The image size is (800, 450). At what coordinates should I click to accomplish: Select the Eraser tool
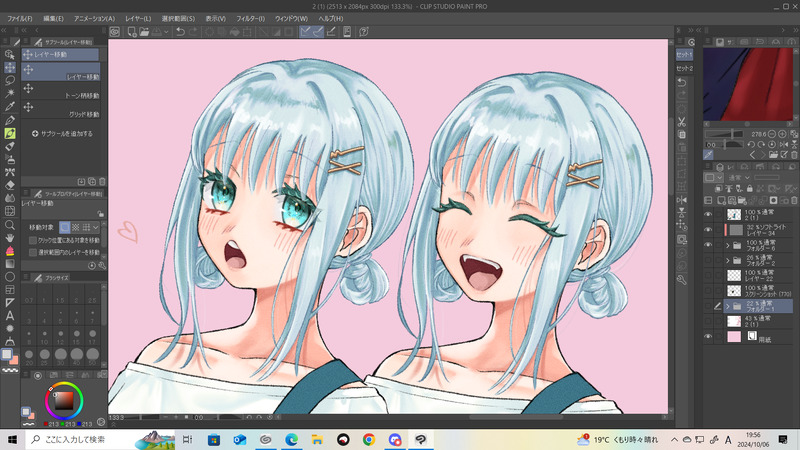9,184
